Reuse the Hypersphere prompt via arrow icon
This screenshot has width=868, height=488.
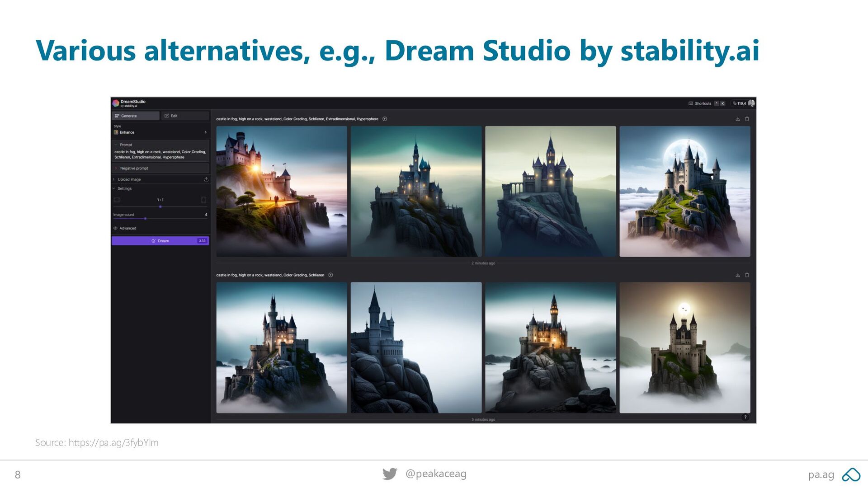385,119
